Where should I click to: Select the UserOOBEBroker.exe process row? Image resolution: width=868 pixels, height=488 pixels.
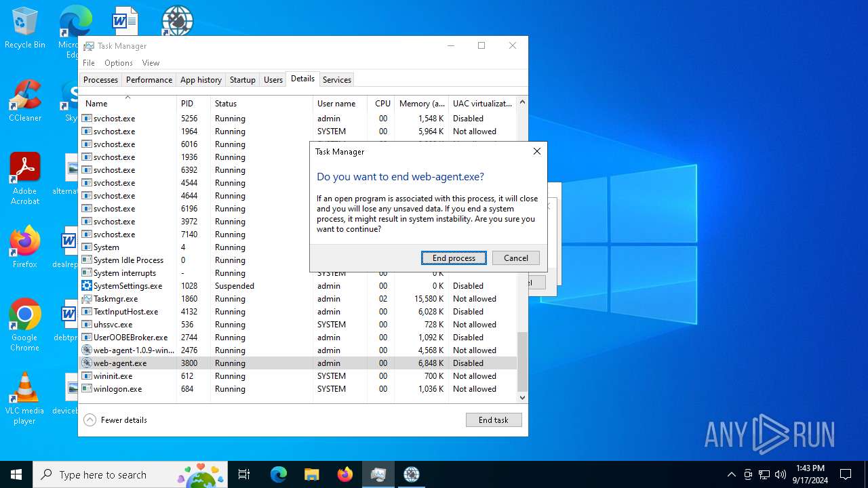pos(298,338)
